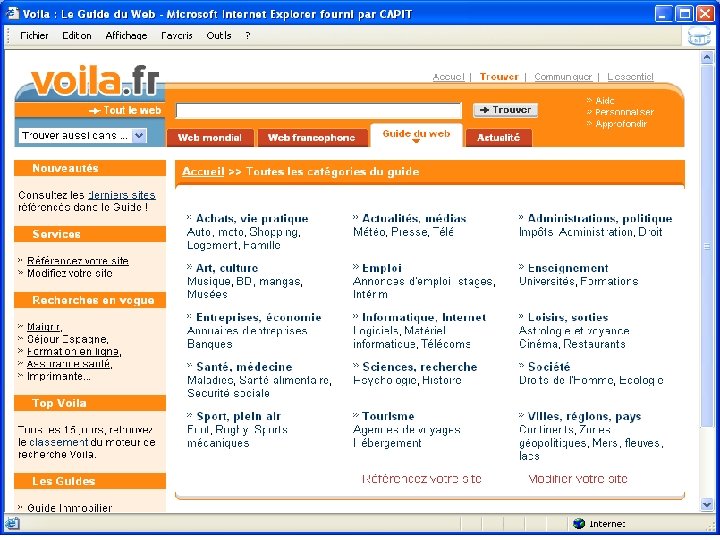The height and width of the screenshot is (540, 720).
Task: Select the Guide du web tab
Action: pyautogui.click(x=416, y=135)
